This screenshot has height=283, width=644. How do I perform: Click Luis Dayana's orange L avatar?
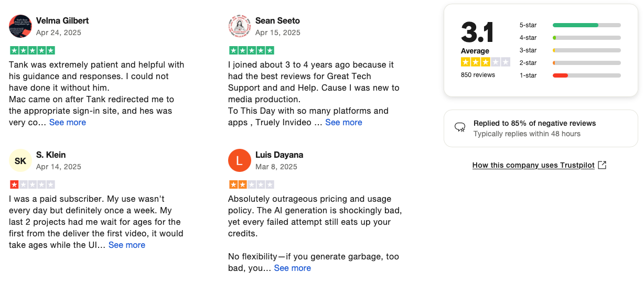[240, 160]
